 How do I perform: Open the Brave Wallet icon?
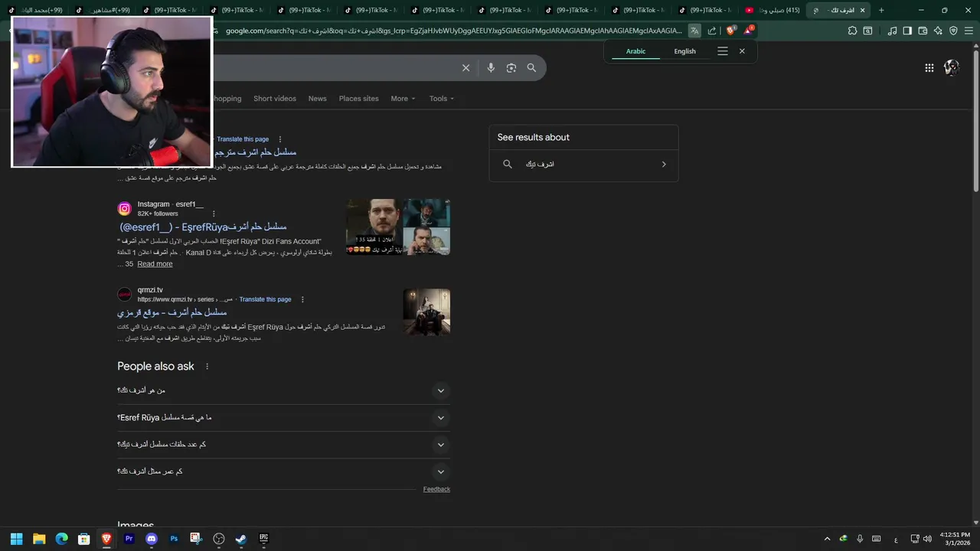pyautogui.click(x=923, y=31)
